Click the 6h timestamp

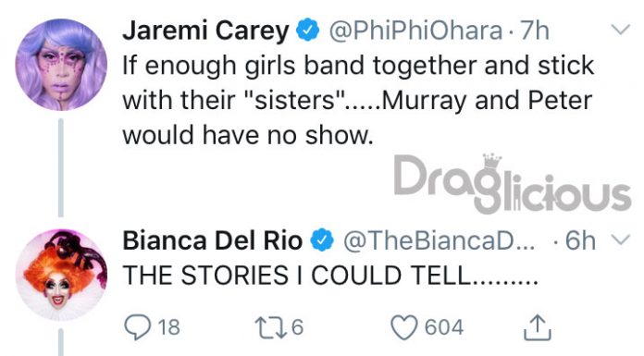[x=580, y=240]
